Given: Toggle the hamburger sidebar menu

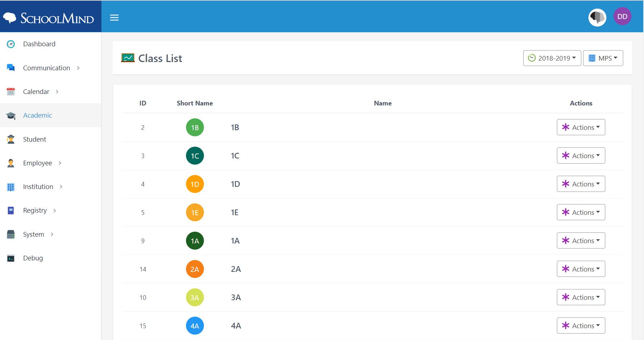Looking at the screenshot, I should tap(114, 18).
